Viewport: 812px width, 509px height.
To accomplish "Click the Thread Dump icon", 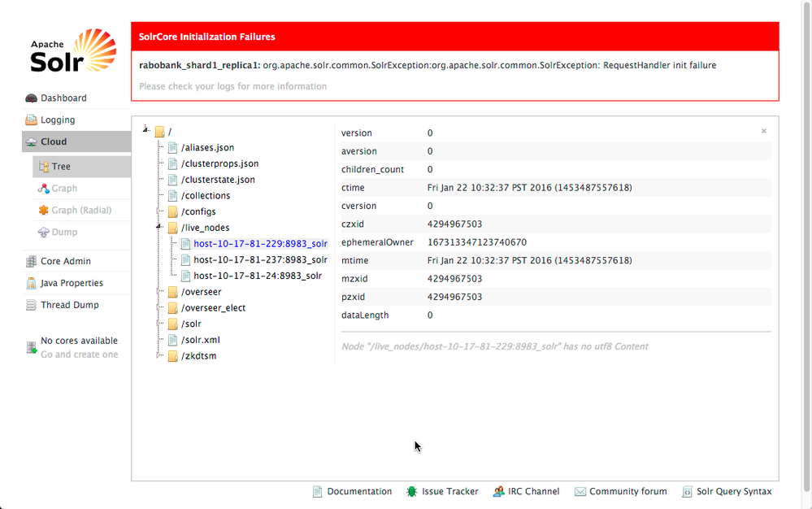I will click(31, 304).
